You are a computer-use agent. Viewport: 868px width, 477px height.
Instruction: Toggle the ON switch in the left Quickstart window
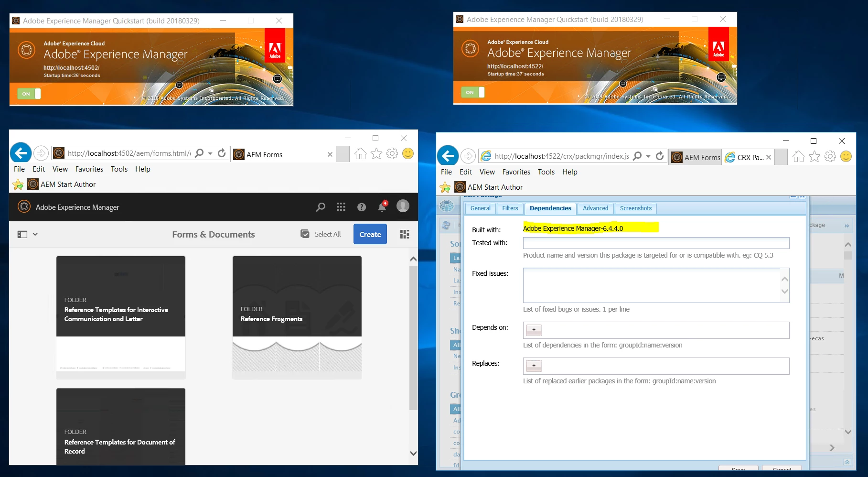29,94
